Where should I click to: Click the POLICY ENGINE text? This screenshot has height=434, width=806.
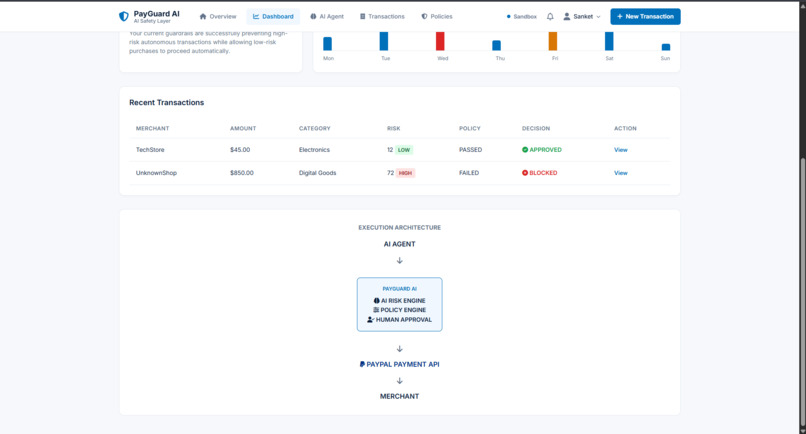click(x=403, y=310)
